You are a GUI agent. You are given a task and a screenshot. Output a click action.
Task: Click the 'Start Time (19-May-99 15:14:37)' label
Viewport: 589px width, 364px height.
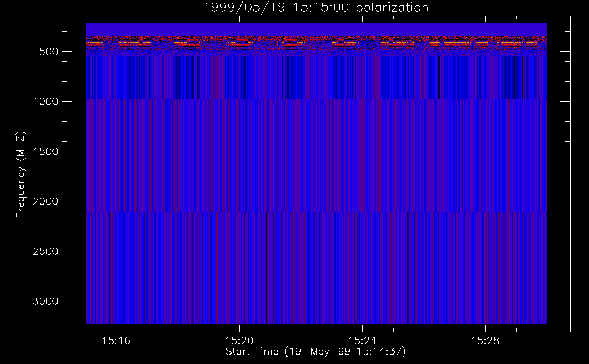coord(316,352)
